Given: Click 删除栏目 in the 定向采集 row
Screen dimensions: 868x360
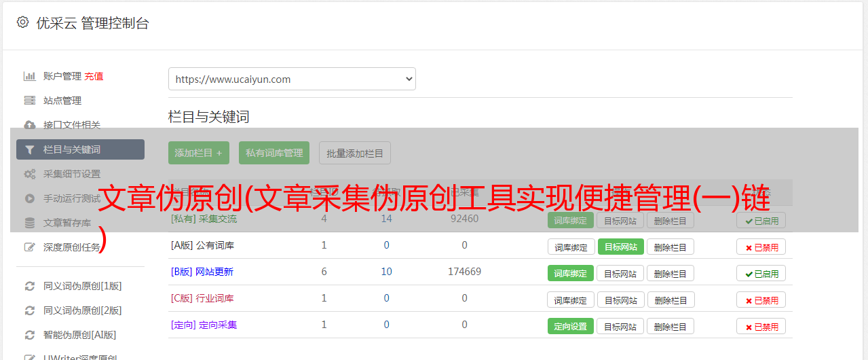Looking at the screenshot, I should [x=671, y=326].
